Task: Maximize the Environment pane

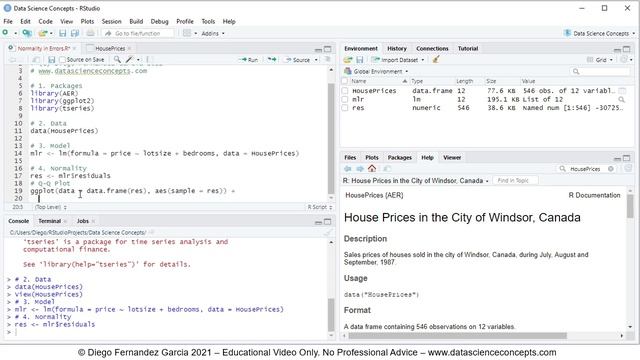Action: [x=627, y=49]
